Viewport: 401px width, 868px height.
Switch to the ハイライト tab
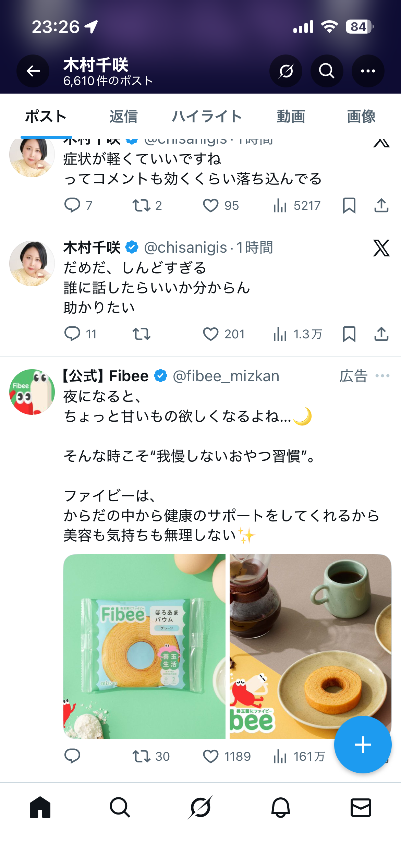207,117
